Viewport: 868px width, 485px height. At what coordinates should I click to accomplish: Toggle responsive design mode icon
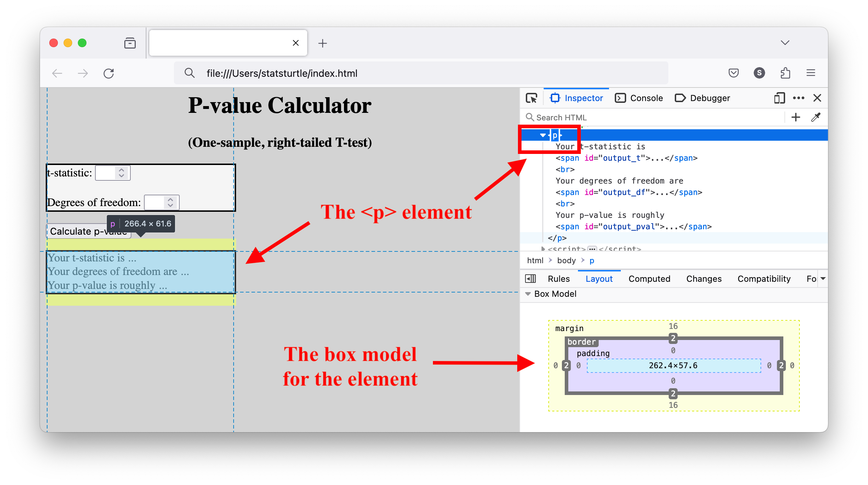click(x=779, y=98)
